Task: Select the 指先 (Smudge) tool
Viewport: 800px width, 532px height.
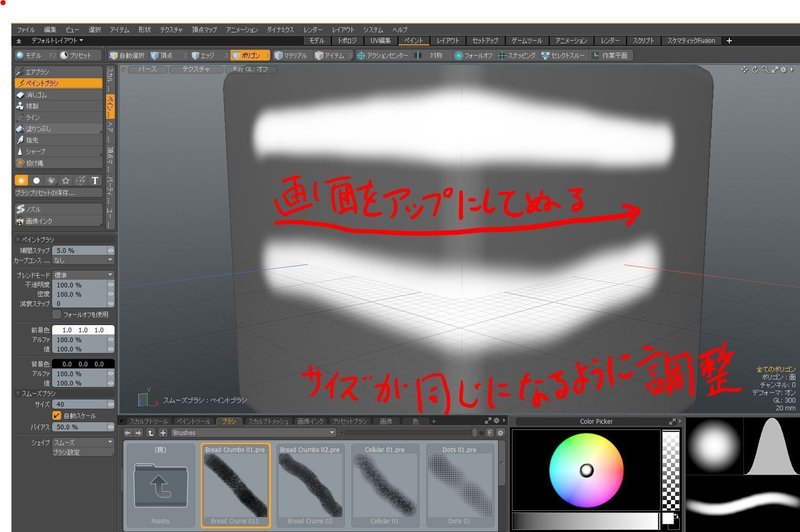Action: click(58, 140)
